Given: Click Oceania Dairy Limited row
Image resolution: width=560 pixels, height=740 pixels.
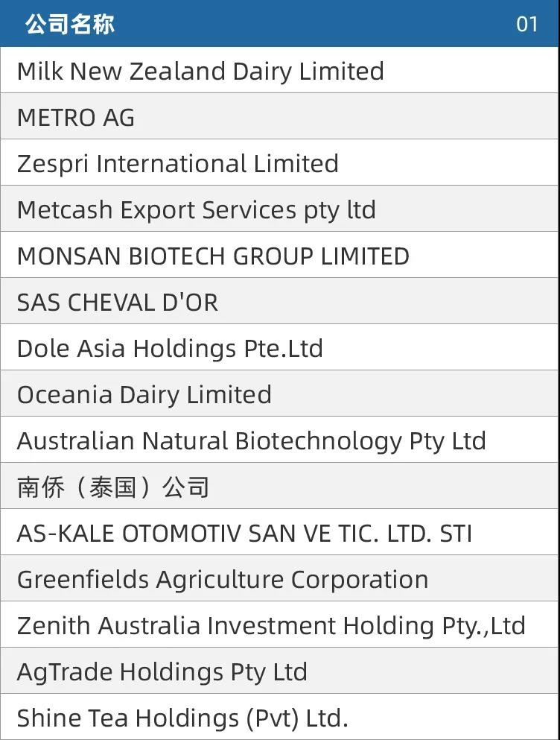Looking at the screenshot, I should pos(280,393).
